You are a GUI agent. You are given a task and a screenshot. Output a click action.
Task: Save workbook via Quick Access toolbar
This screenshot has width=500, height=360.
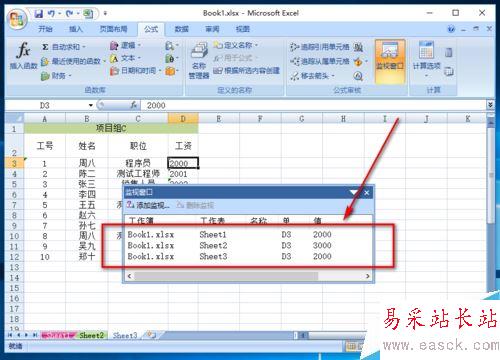[x=39, y=14]
